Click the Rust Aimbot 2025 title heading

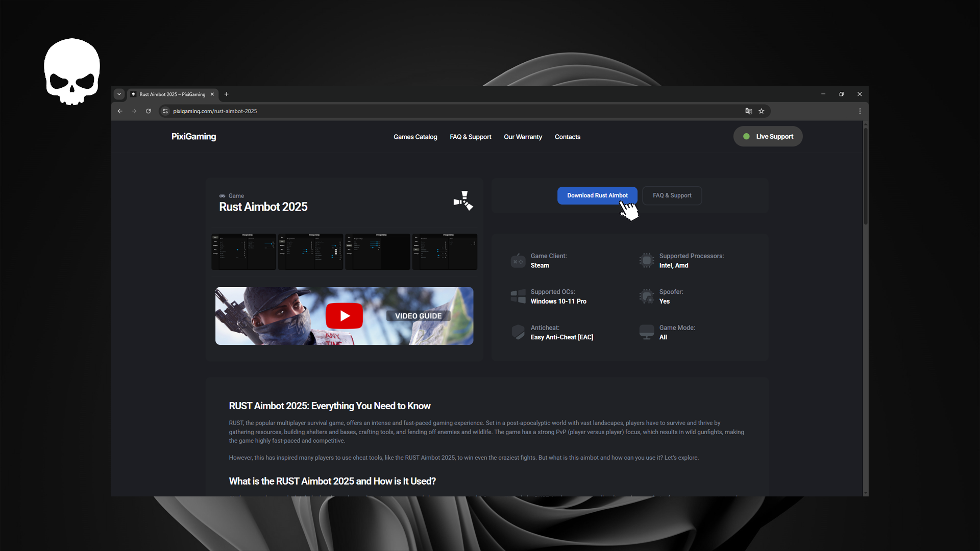263,207
